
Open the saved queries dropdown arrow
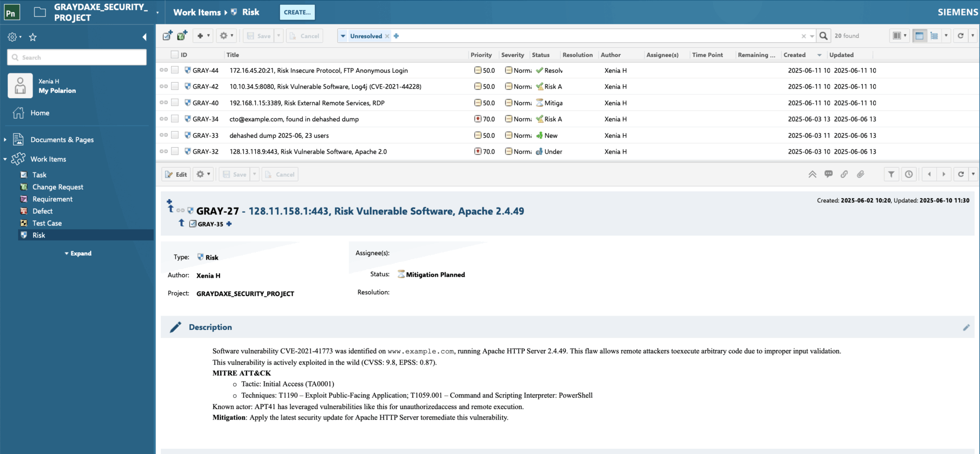click(x=343, y=36)
